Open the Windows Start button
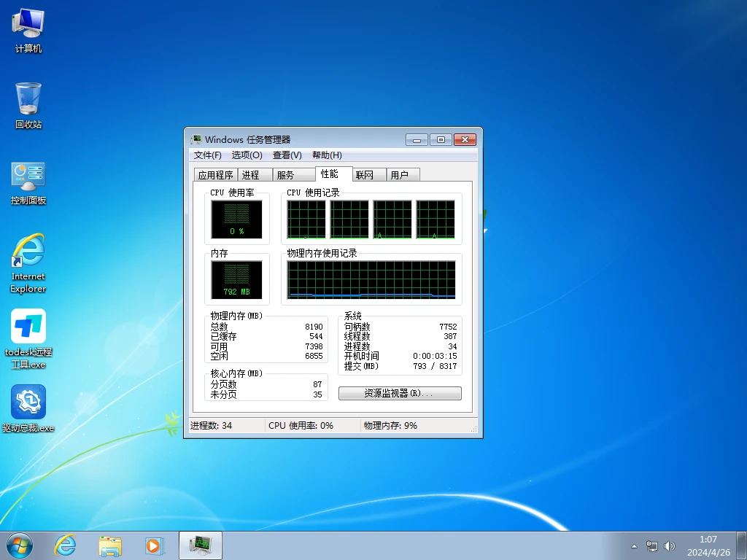Viewport: 747px width, 560px height. tap(20, 545)
